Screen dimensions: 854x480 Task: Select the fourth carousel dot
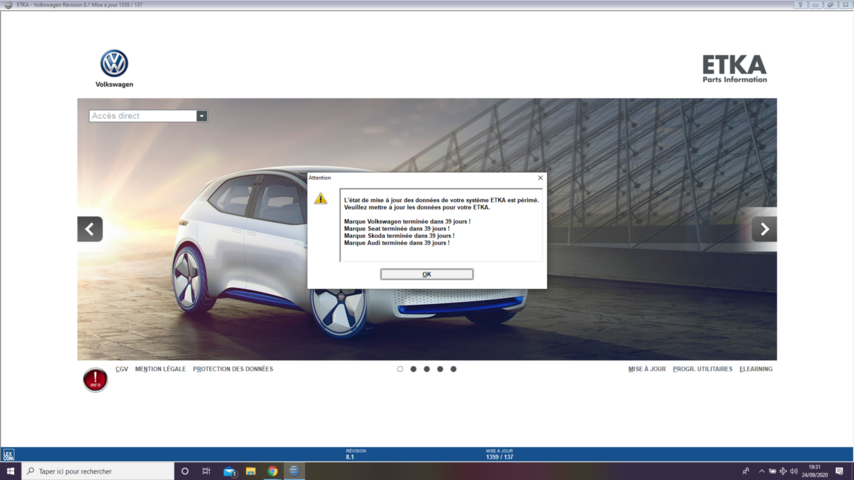(x=440, y=369)
